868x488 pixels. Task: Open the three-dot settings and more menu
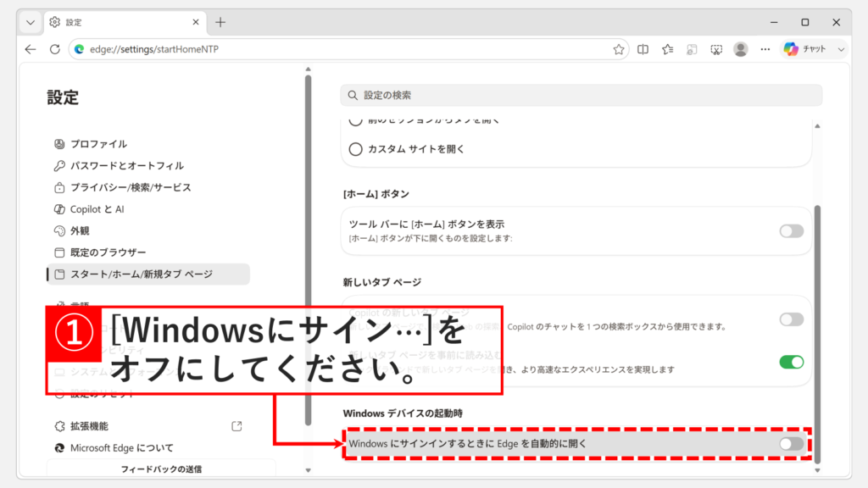pos(765,49)
